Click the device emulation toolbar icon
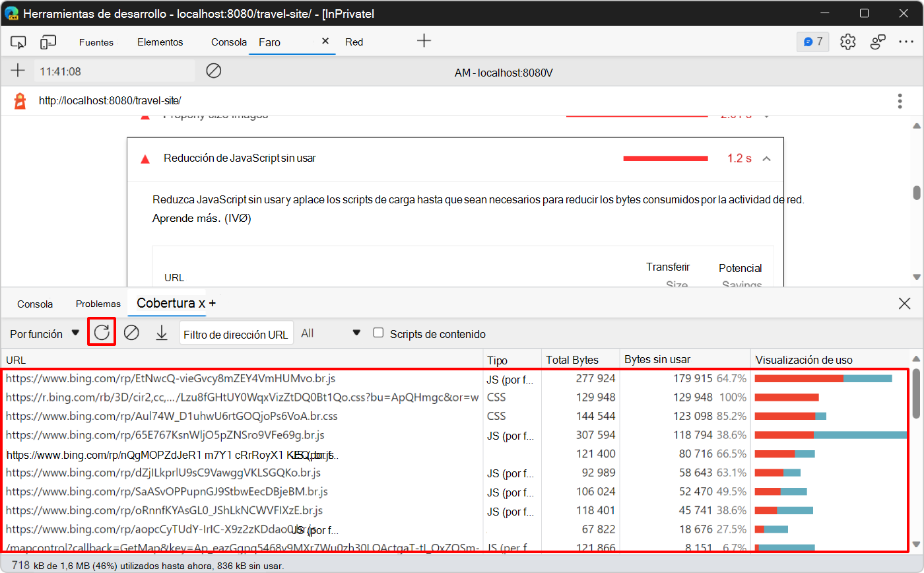 tap(47, 42)
